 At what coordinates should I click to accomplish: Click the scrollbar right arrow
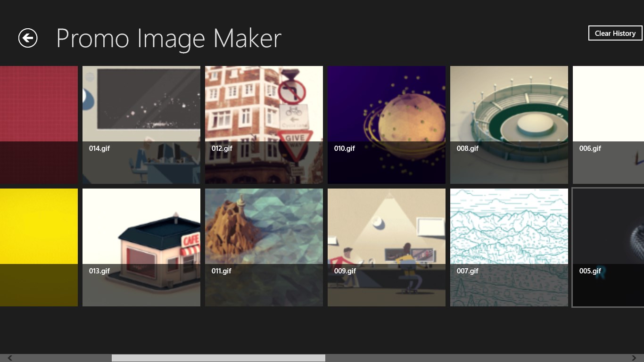click(x=634, y=358)
